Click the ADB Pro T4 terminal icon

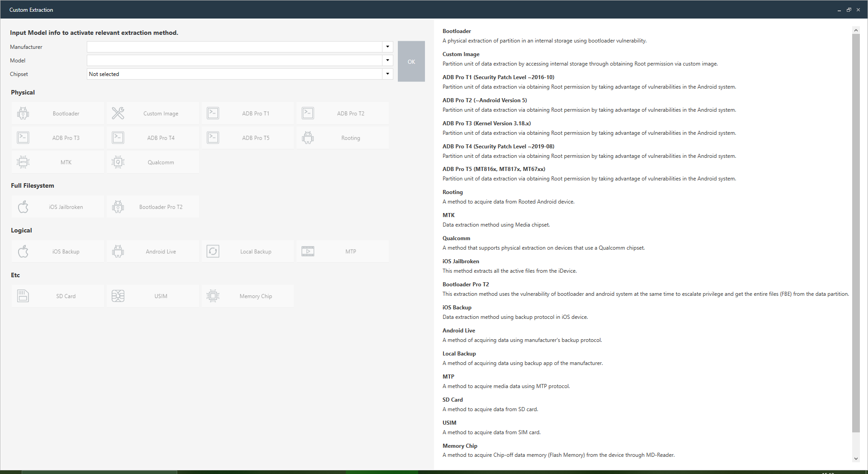pos(118,137)
